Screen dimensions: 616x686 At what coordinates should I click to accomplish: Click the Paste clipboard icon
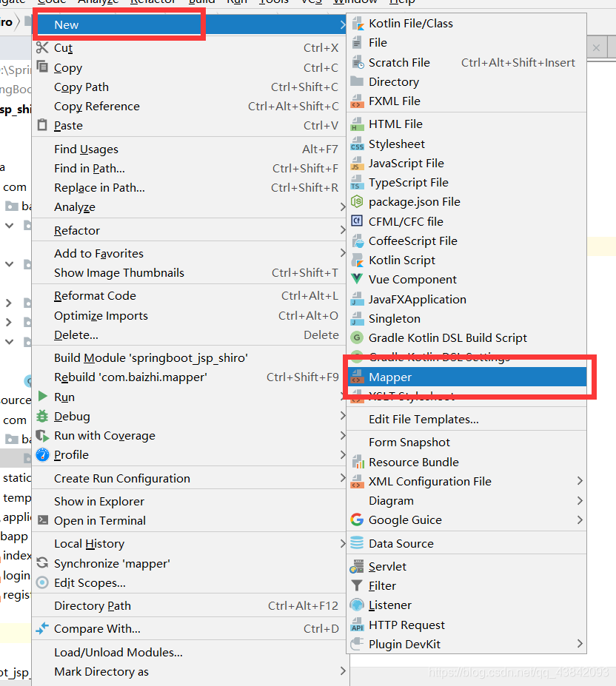(42, 125)
